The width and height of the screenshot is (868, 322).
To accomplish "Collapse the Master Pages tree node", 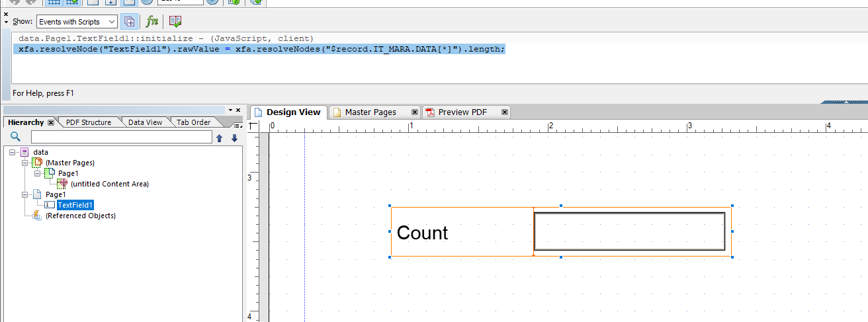I will [25, 163].
